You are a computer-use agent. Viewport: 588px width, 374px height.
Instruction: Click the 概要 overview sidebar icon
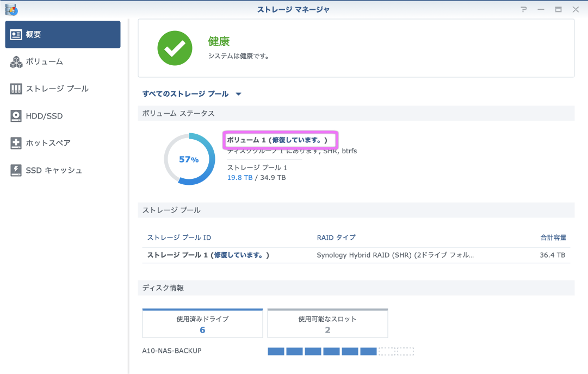click(x=16, y=34)
